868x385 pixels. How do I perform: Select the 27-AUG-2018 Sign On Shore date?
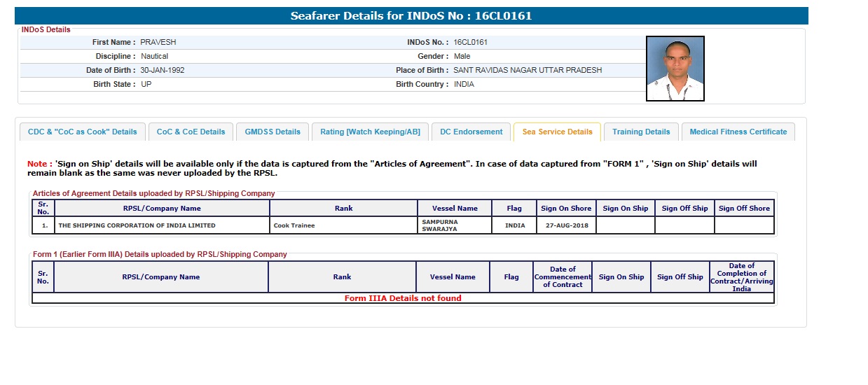565,225
